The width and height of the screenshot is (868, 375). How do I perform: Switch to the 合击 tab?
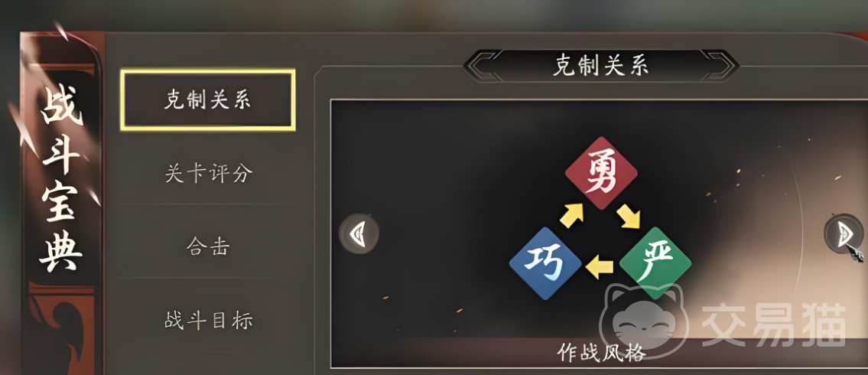pyautogui.click(x=207, y=246)
